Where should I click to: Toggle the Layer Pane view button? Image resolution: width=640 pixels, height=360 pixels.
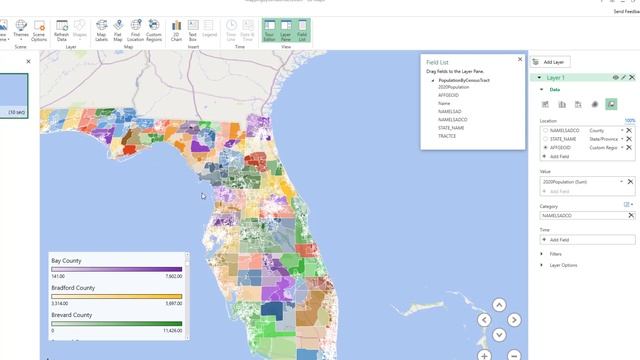pos(286,30)
